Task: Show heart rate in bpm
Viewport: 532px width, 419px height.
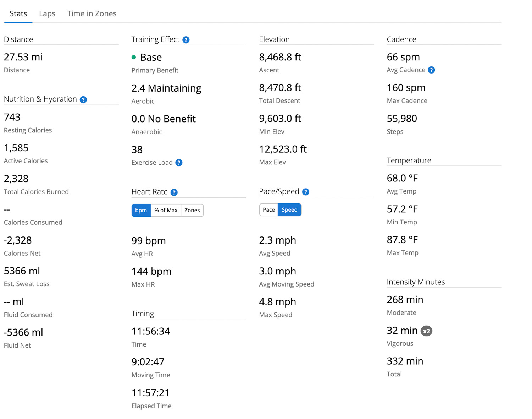Action: coord(141,210)
